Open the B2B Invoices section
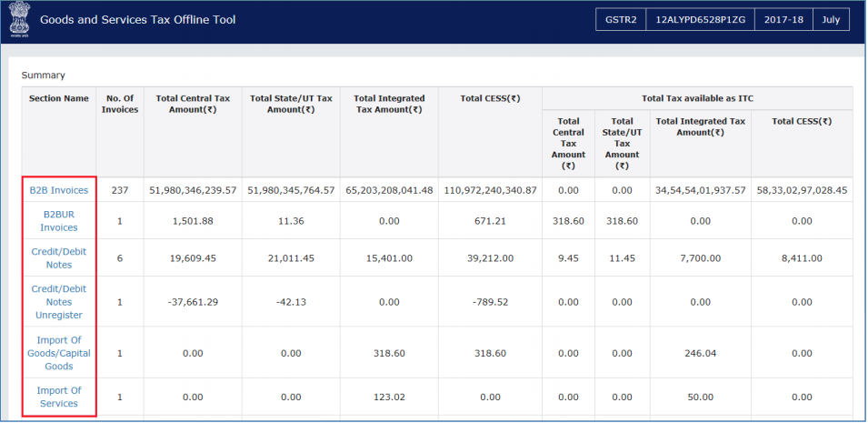Screen dimensions: 868x423 tap(59, 190)
